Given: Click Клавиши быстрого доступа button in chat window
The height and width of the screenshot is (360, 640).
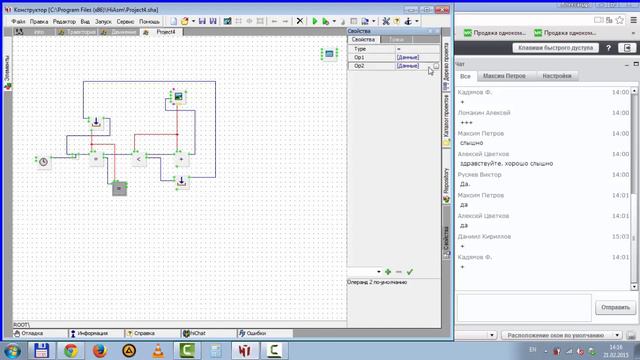Looking at the screenshot, I should [555, 48].
